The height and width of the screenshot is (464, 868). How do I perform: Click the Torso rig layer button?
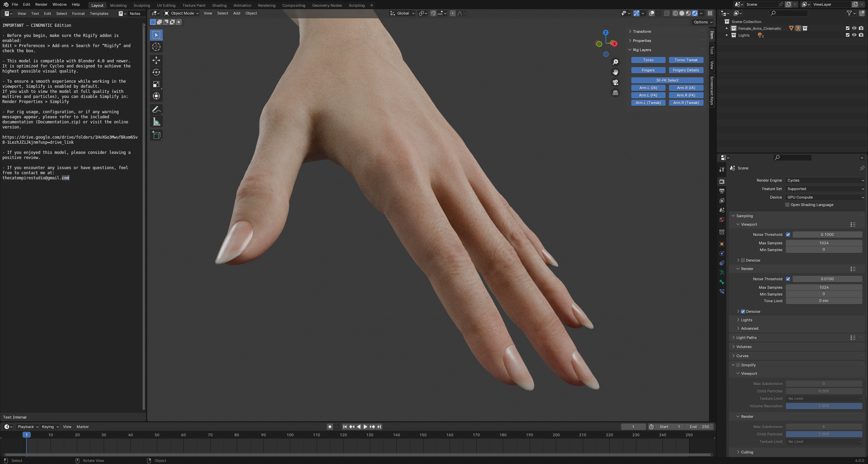click(648, 60)
